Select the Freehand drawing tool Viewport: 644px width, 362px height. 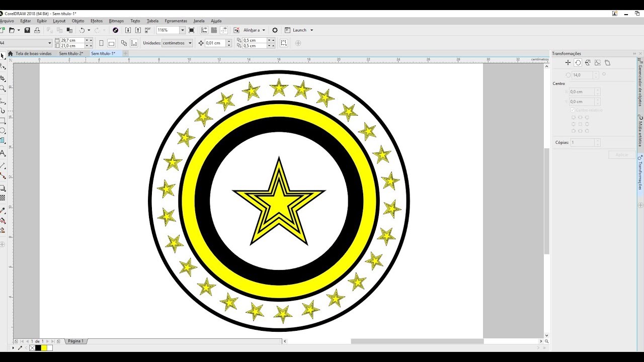[x=3, y=101]
